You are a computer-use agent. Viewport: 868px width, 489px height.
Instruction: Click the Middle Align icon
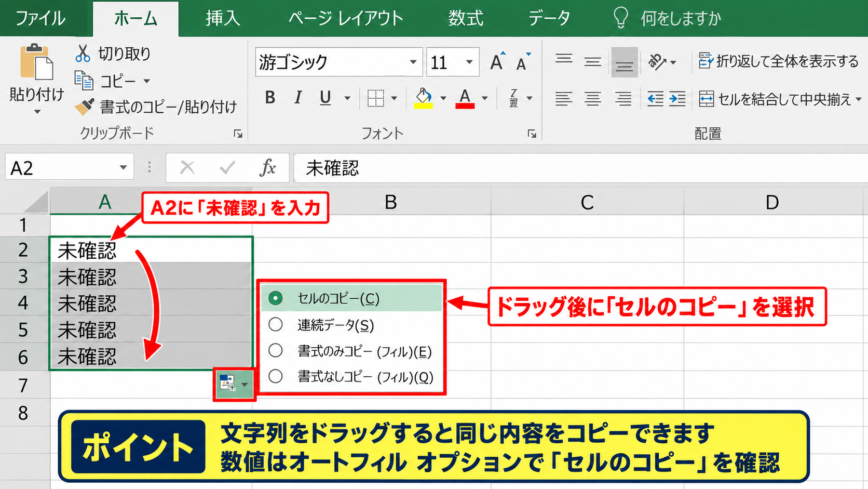click(593, 62)
